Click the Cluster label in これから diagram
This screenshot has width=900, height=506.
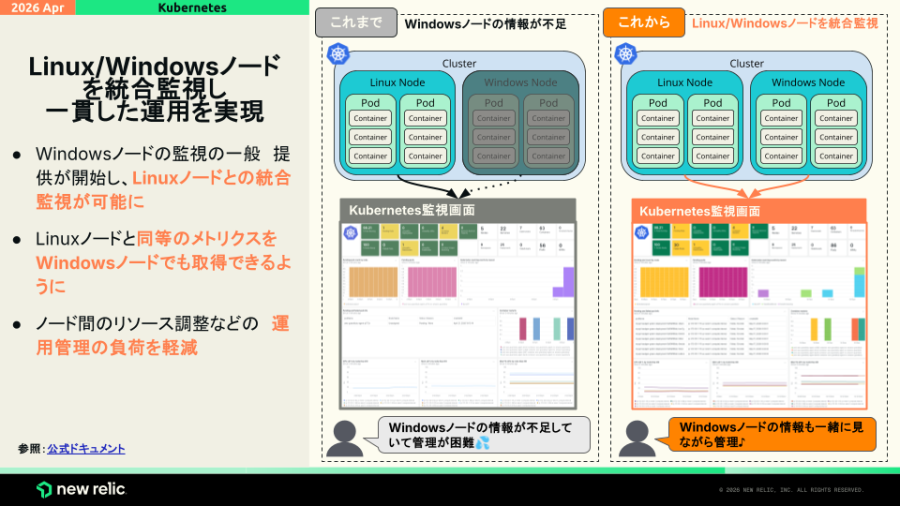746,64
